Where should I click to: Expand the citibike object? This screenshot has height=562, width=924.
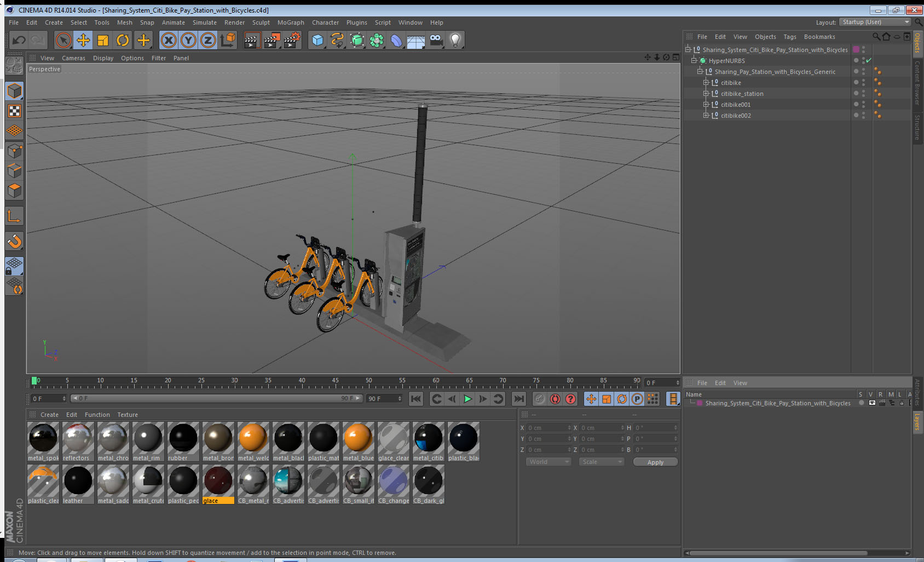706,82
